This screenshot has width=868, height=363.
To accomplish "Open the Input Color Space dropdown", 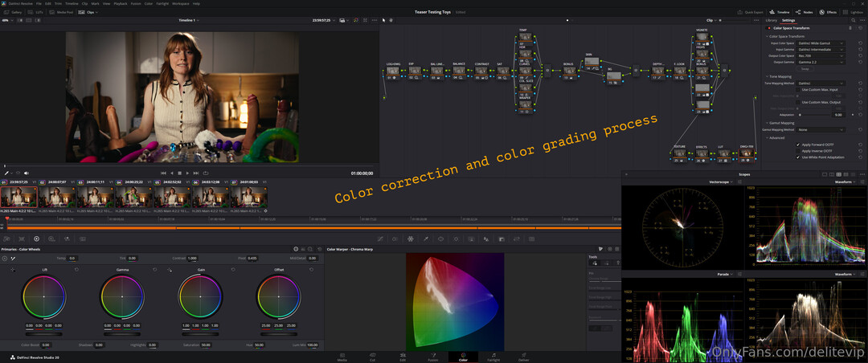I will point(820,43).
